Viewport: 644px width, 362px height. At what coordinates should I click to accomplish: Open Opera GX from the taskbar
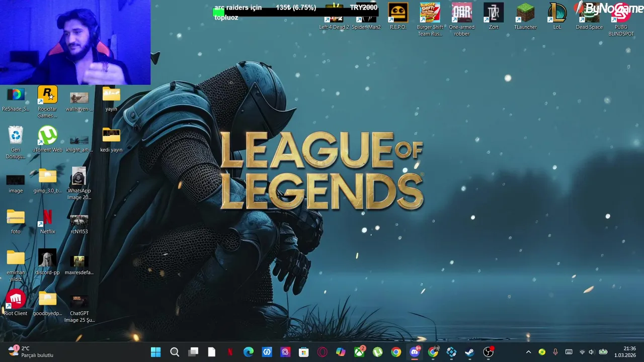coord(323,352)
